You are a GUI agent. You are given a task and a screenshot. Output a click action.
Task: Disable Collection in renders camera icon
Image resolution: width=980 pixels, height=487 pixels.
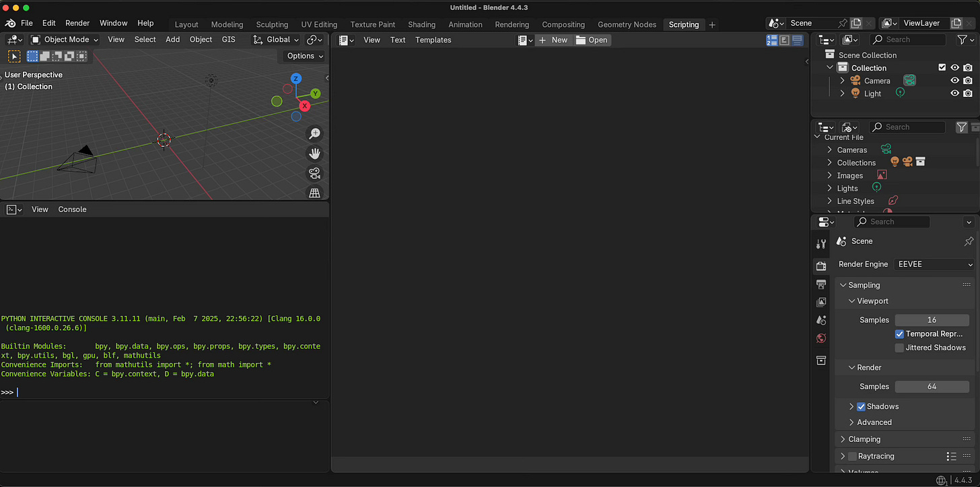click(967, 67)
